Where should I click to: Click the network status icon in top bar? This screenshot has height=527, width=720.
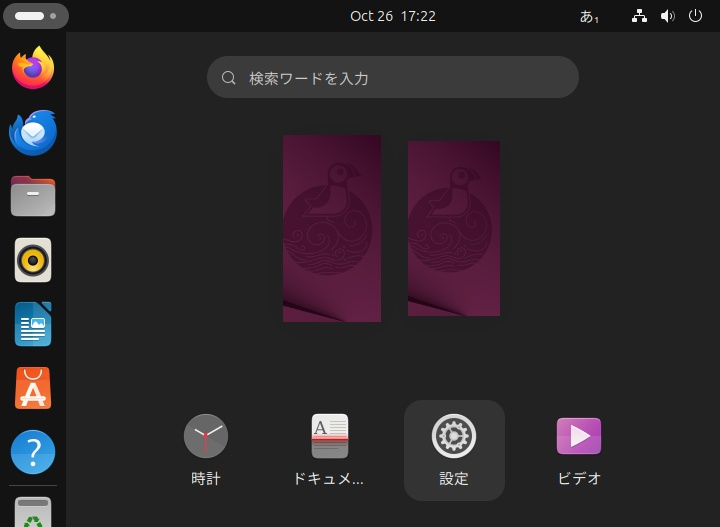click(639, 16)
